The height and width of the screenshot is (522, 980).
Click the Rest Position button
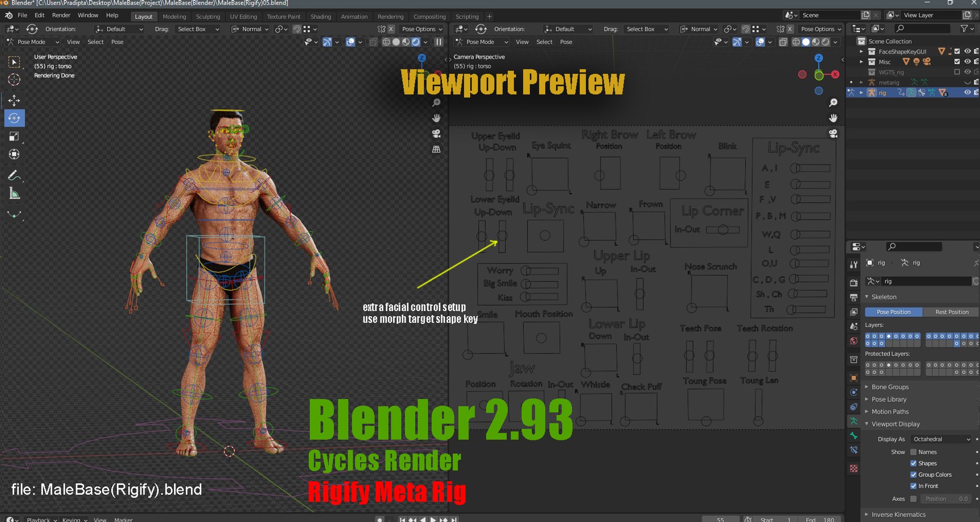click(x=951, y=312)
